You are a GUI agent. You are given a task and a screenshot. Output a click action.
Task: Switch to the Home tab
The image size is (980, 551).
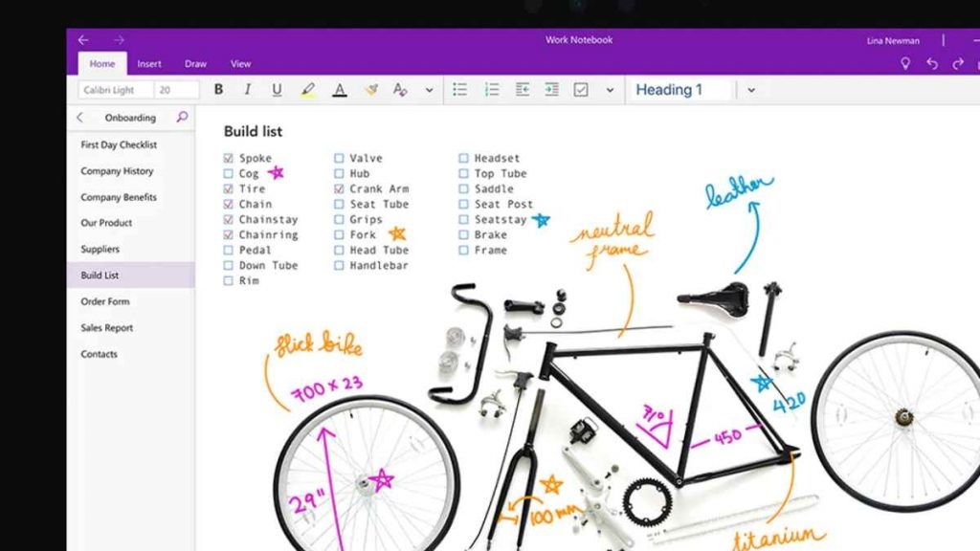point(102,64)
